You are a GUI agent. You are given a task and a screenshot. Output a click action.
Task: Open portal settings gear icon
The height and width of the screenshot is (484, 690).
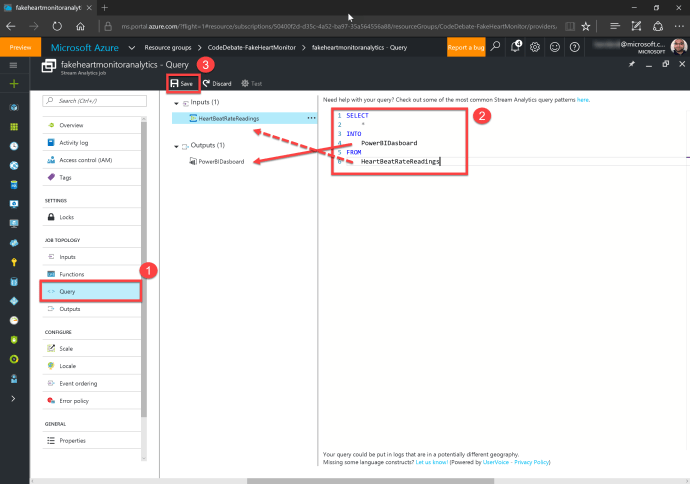pos(536,46)
